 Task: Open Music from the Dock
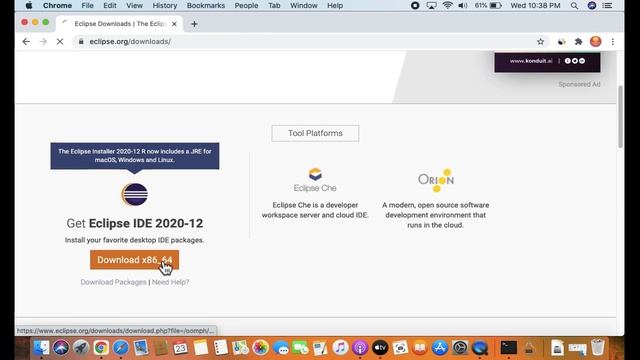click(340, 348)
